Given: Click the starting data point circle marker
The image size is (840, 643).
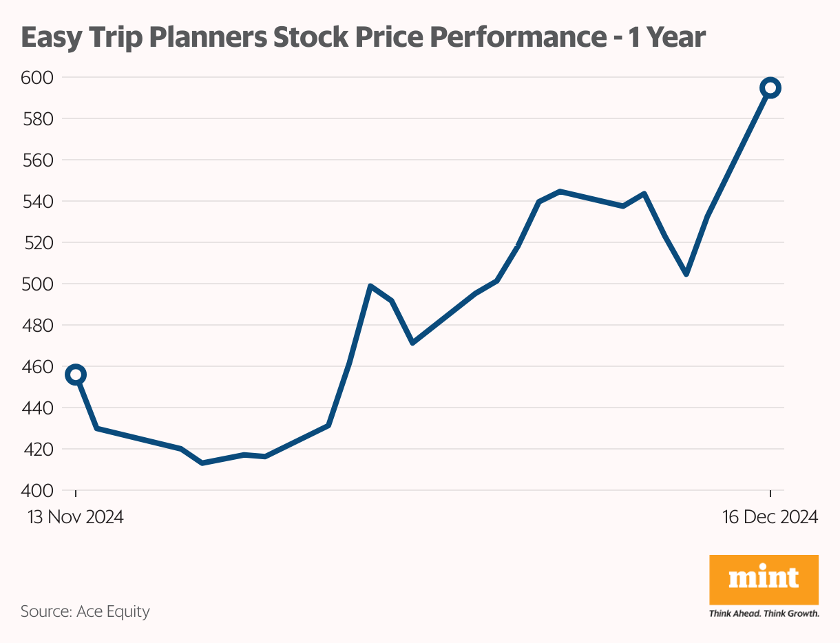Looking at the screenshot, I should point(76,375).
